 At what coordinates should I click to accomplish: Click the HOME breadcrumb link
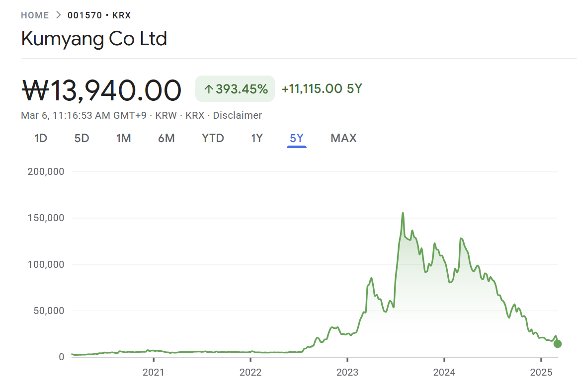tap(35, 15)
